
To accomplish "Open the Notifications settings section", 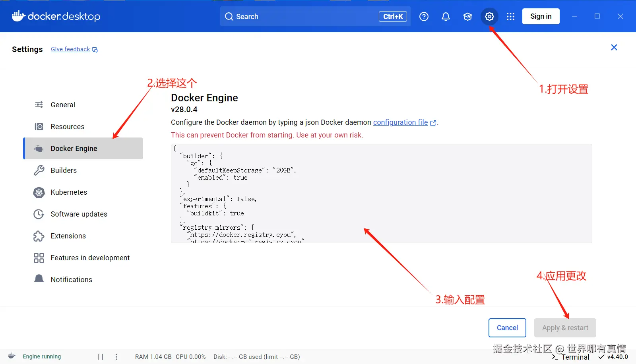I will click(x=83, y=280).
